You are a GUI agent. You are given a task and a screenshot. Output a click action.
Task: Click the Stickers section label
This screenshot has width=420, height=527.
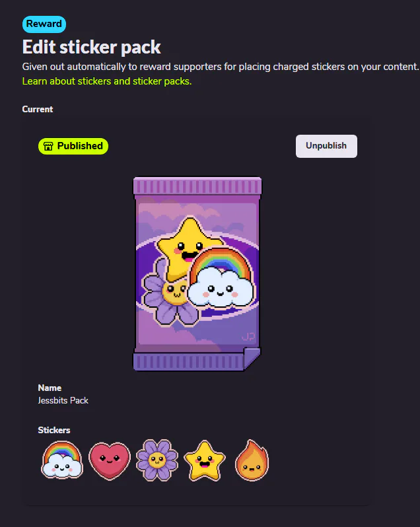[54, 430]
